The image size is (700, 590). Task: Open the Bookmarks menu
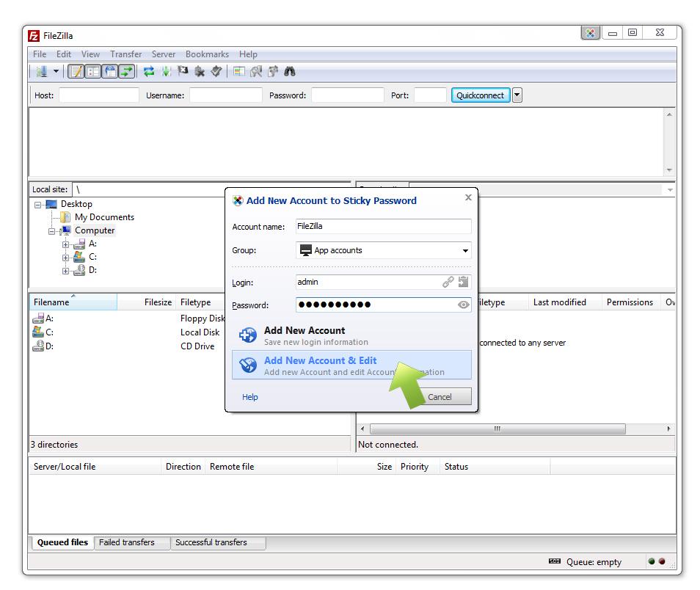point(207,54)
